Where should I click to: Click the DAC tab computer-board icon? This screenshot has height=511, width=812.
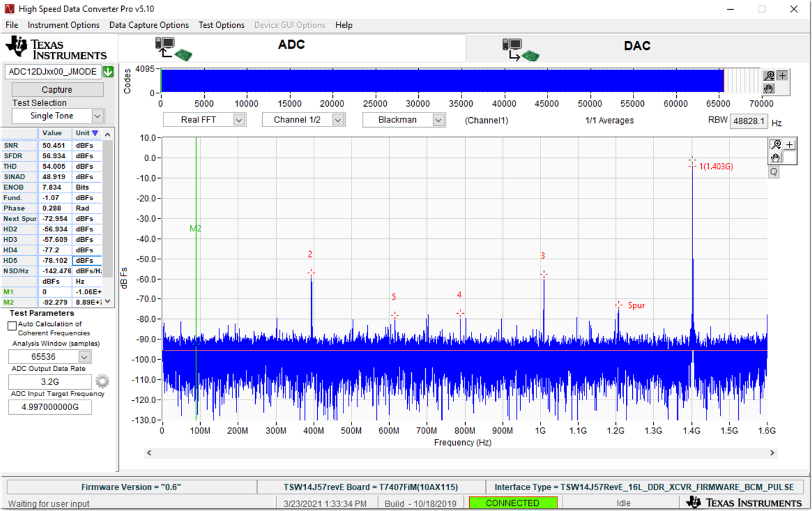click(x=521, y=50)
